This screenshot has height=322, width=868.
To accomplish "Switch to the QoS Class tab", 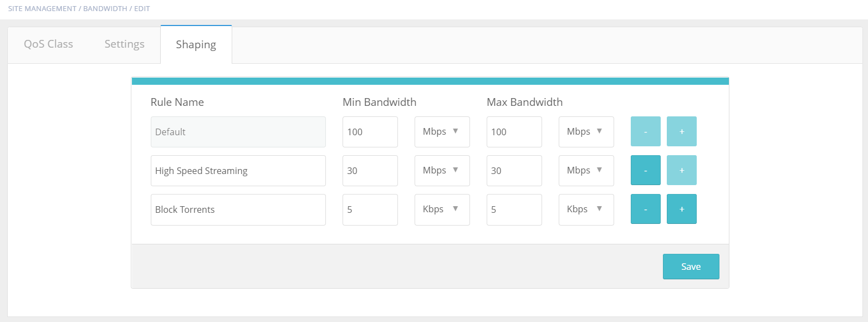I will point(48,44).
